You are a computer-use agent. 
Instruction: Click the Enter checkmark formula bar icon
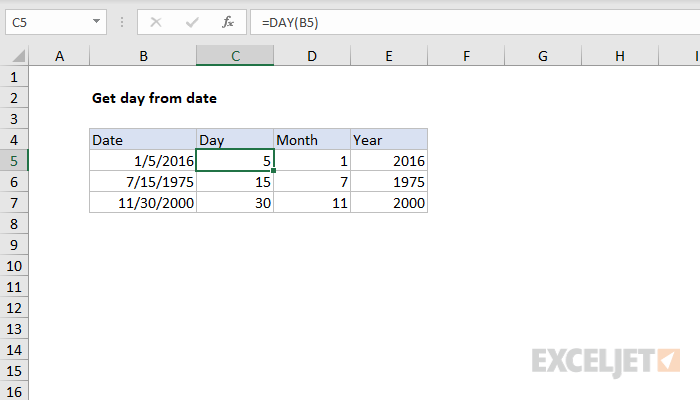pyautogui.click(x=192, y=22)
